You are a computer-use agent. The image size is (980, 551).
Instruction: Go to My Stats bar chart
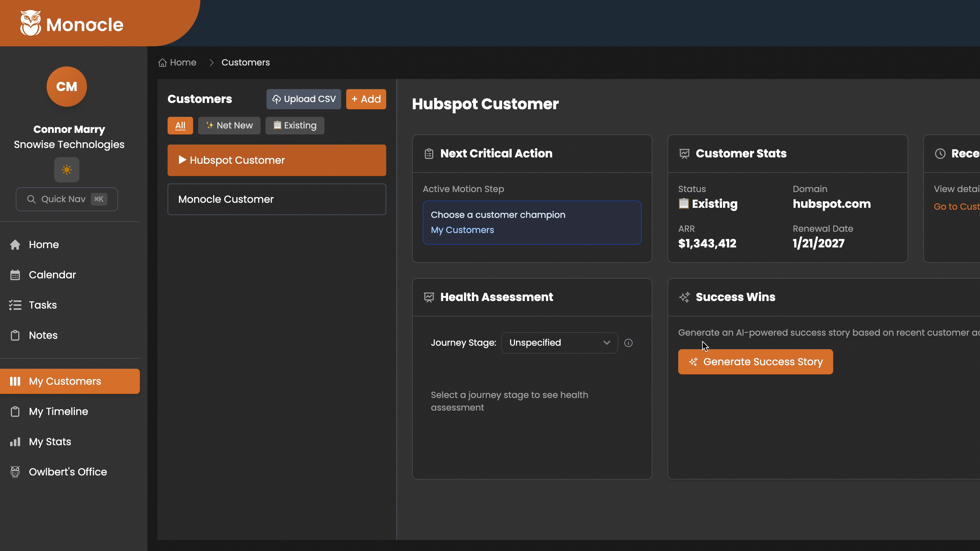pos(15,441)
